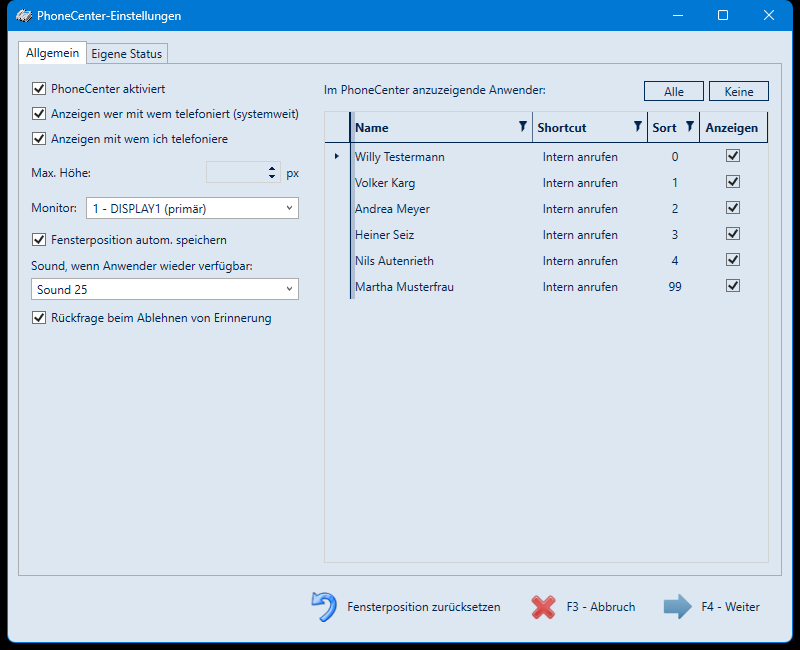Image resolution: width=800 pixels, height=650 pixels.
Task: Click Intern anrufen in Willy Testermann row
Action: click(x=580, y=157)
